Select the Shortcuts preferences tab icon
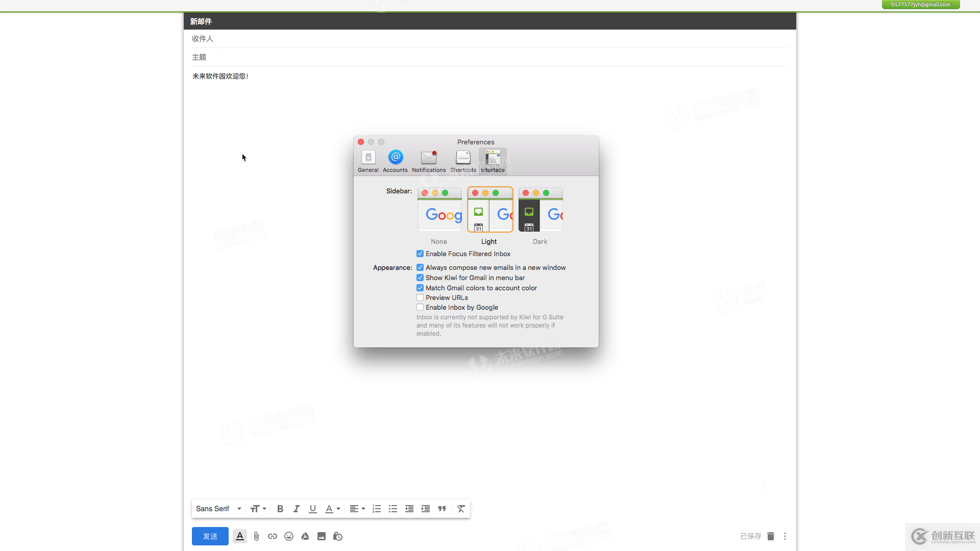 (463, 158)
